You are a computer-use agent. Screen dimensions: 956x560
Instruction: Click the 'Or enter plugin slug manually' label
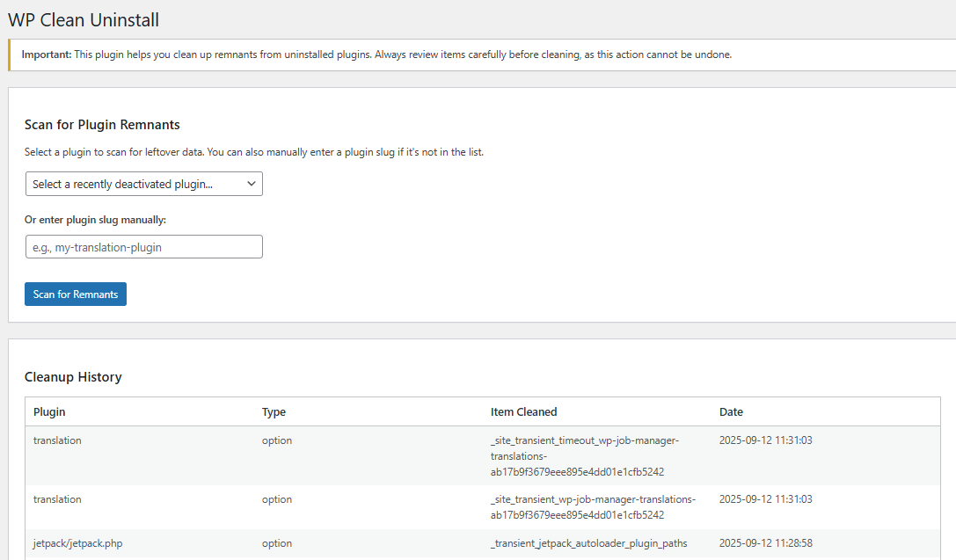tap(95, 220)
